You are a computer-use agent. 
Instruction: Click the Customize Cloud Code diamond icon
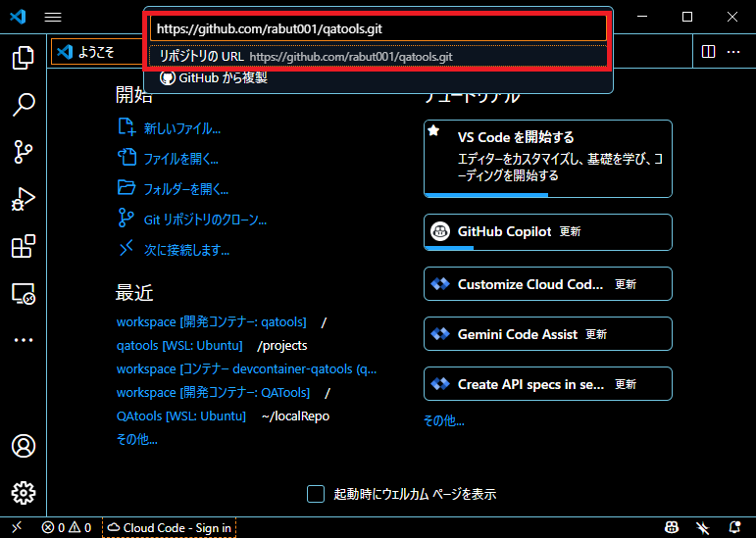(x=439, y=284)
